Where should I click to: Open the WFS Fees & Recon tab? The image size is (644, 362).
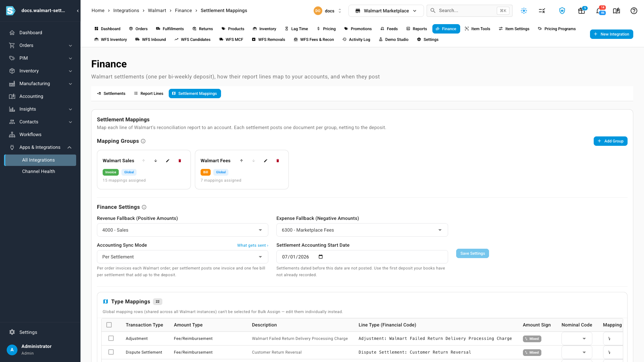coord(314,40)
